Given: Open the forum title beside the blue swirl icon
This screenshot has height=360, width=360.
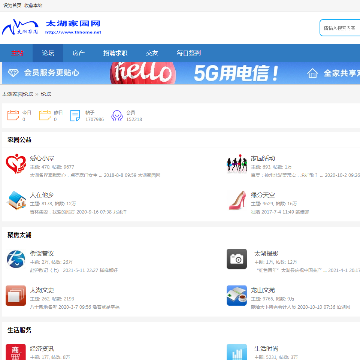Looking at the screenshot, I should coord(42,254).
